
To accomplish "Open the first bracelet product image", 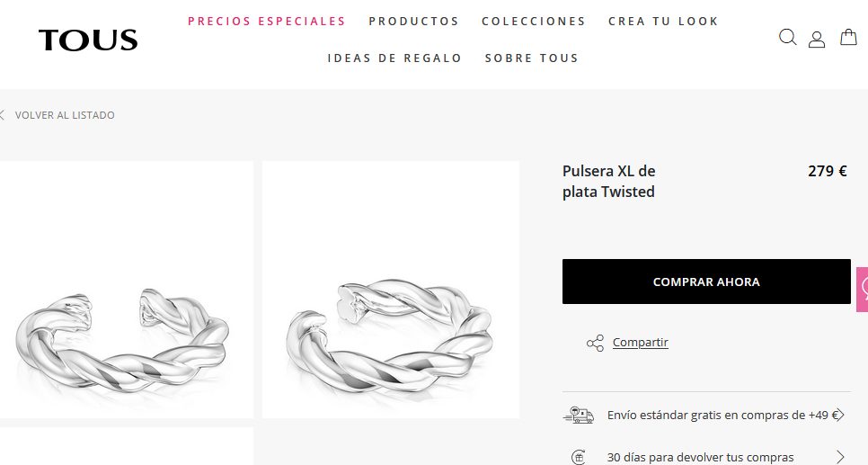I will click(125, 290).
